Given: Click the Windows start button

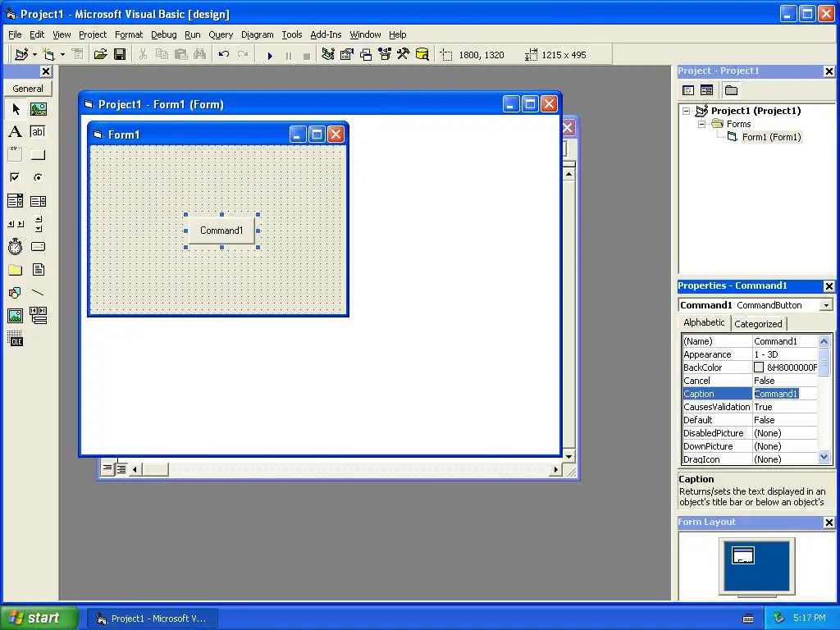Looking at the screenshot, I should pyautogui.click(x=39, y=618).
